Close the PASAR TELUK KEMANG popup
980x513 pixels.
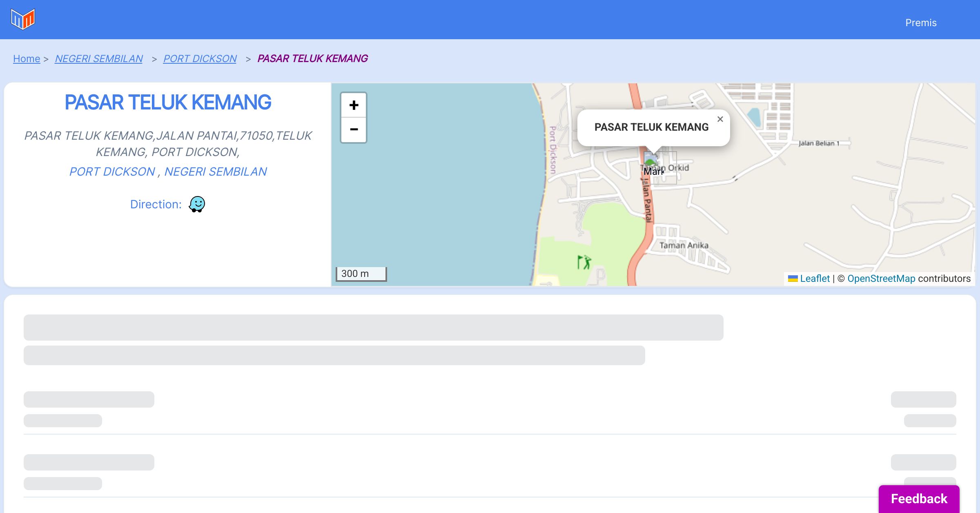[x=720, y=119]
